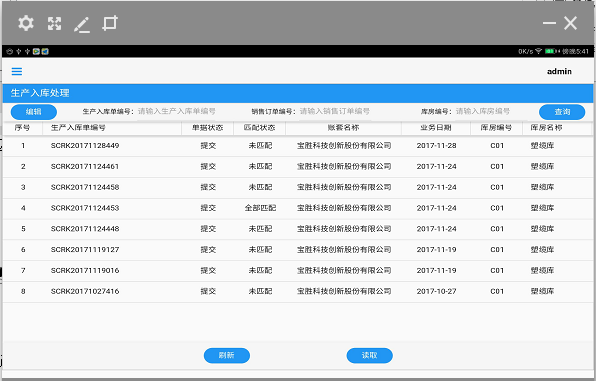Click the admin user label

click(x=559, y=71)
